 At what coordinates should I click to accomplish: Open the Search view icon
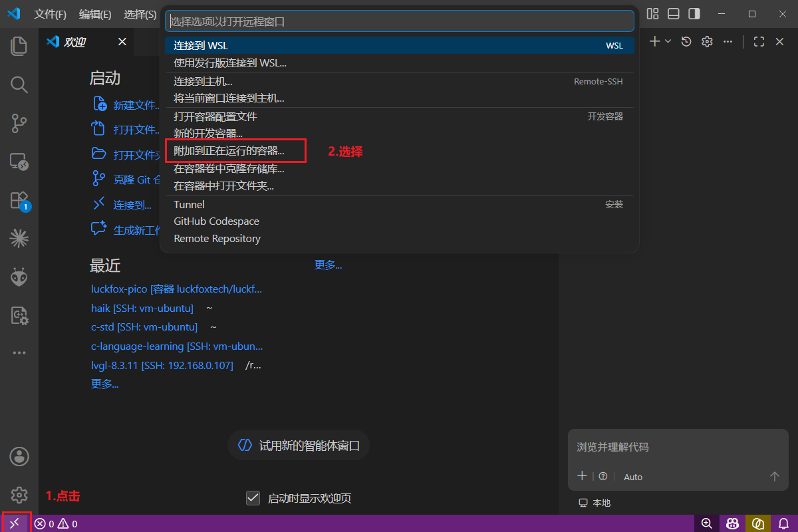pyautogui.click(x=19, y=84)
